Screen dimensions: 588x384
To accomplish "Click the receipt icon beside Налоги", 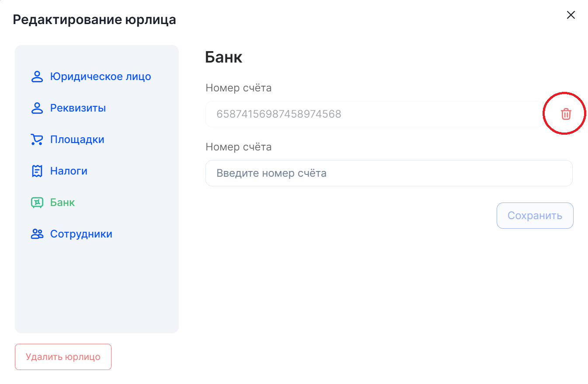I will coord(37,171).
